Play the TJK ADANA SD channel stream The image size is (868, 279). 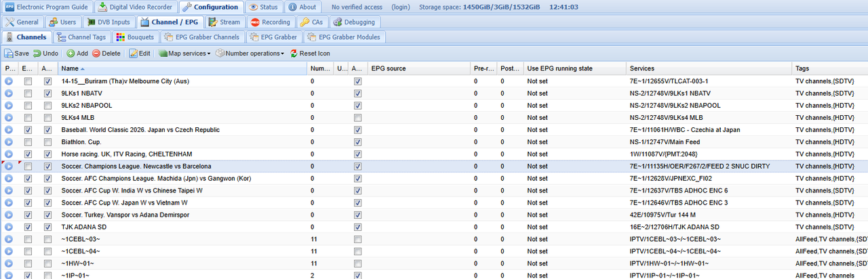[x=9, y=227]
